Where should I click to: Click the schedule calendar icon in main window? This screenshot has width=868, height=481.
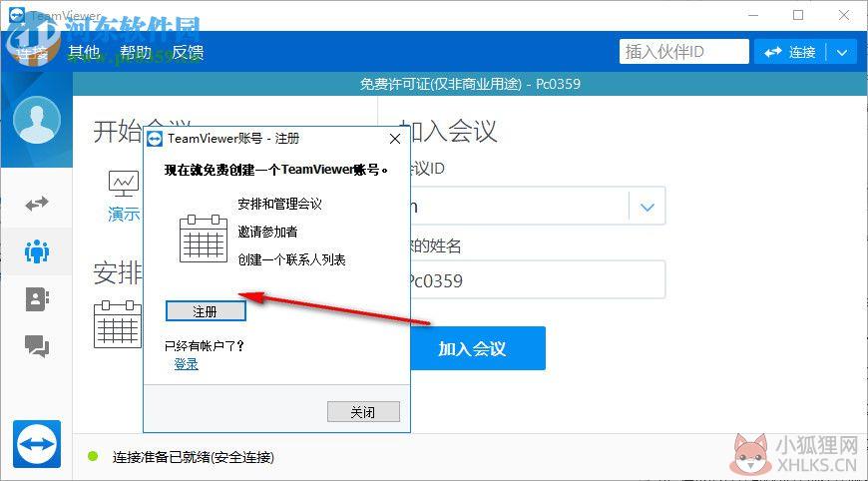pyautogui.click(x=118, y=324)
